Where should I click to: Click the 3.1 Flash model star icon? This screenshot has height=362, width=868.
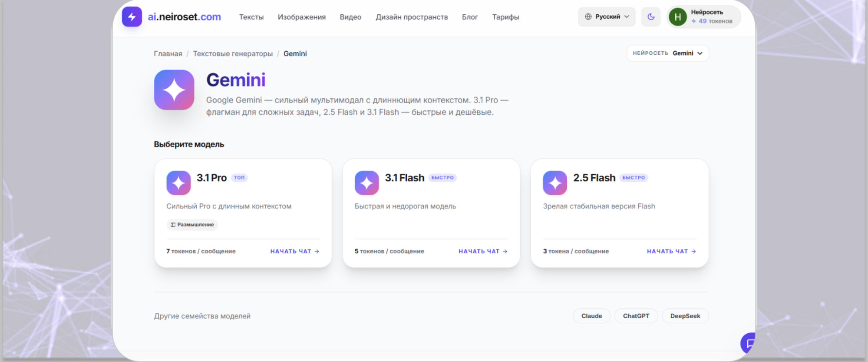pos(367,183)
